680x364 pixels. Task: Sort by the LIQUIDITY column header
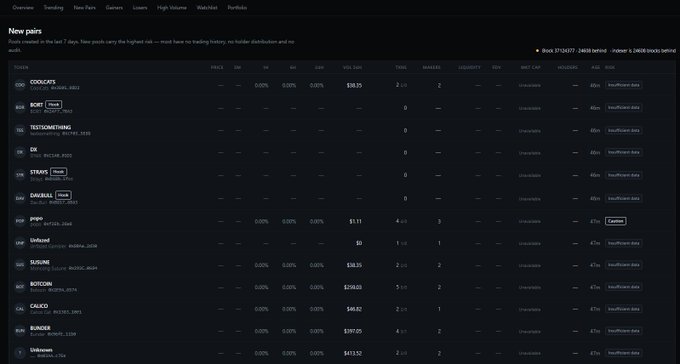470,68
